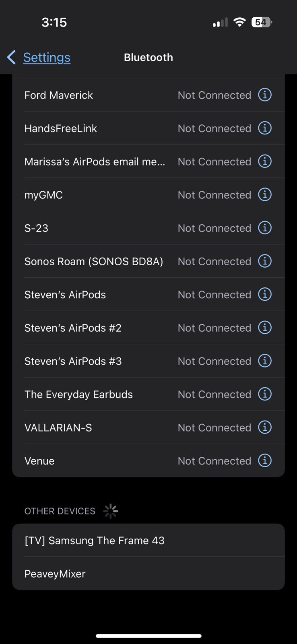Screen dimensions: 297x644
Task: View Sonos Roam device info
Action: (x=264, y=261)
